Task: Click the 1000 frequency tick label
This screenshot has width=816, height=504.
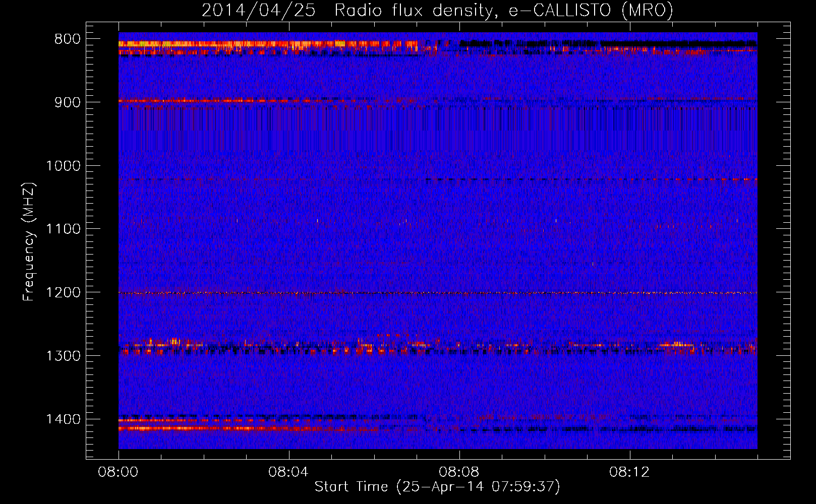Action: tap(63, 166)
